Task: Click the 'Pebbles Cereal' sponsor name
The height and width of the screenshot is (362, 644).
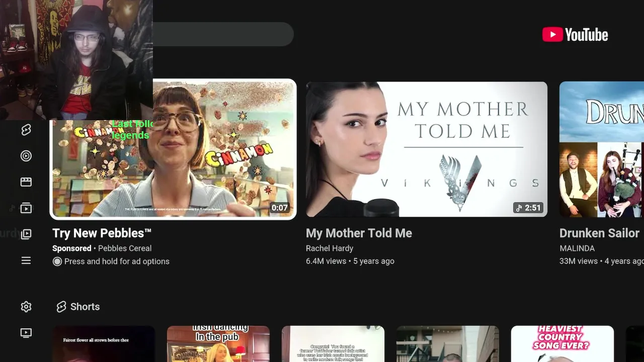Action: click(x=125, y=248)
